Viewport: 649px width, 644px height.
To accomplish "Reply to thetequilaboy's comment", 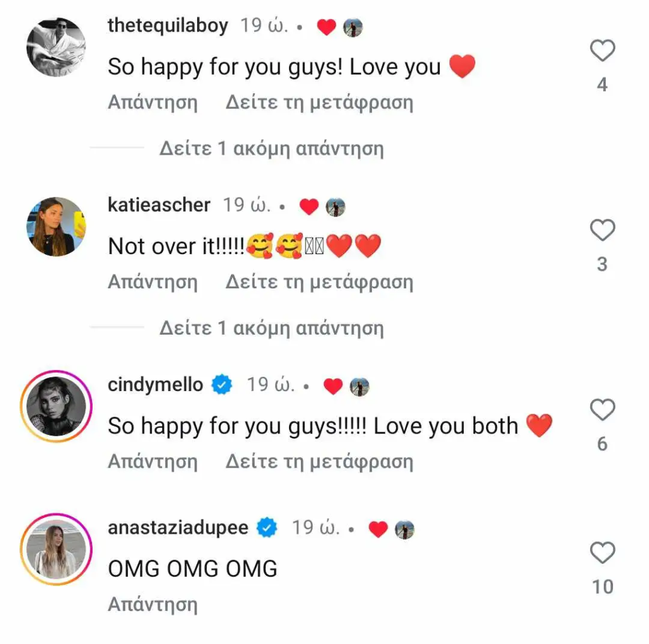I will point(153,103).
